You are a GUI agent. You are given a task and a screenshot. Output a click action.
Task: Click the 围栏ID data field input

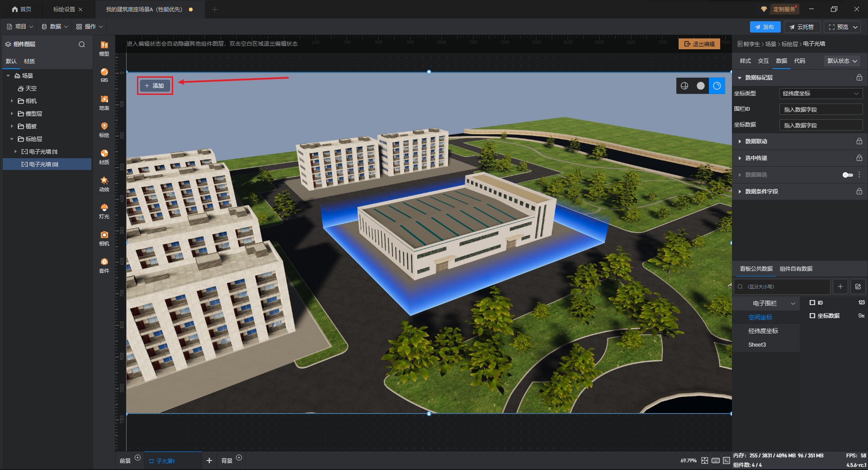pyautogui.click(x=821, y=109)
